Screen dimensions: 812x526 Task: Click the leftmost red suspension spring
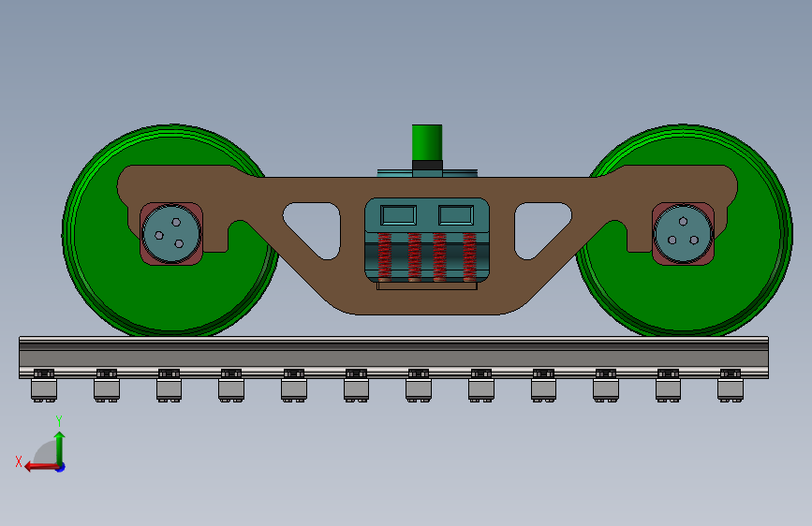[x=384, y=256]
